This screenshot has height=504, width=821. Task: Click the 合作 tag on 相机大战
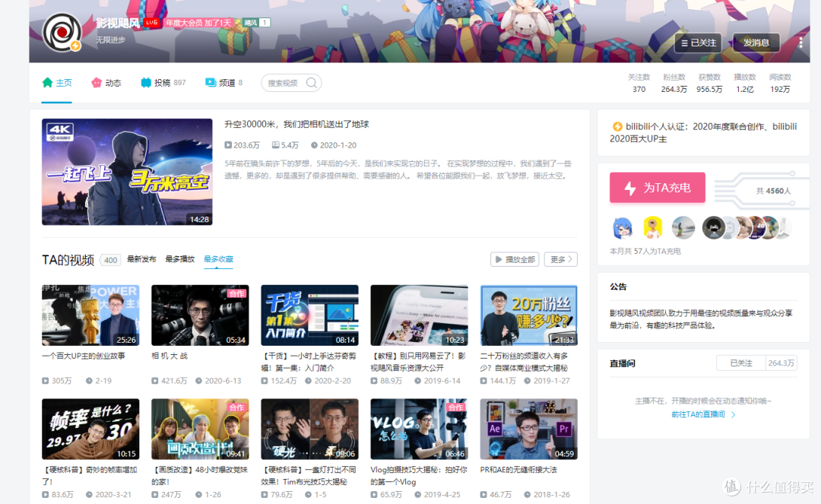[236, 293]
